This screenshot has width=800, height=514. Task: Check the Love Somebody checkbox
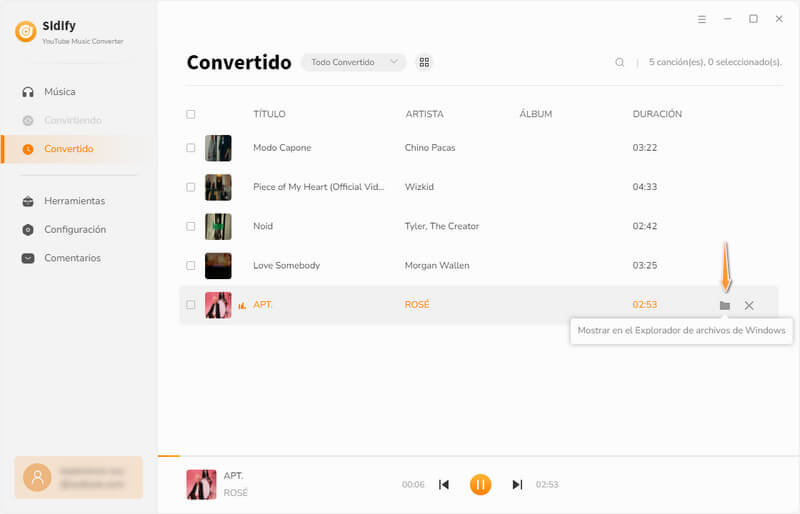click(x=191, y=265)
